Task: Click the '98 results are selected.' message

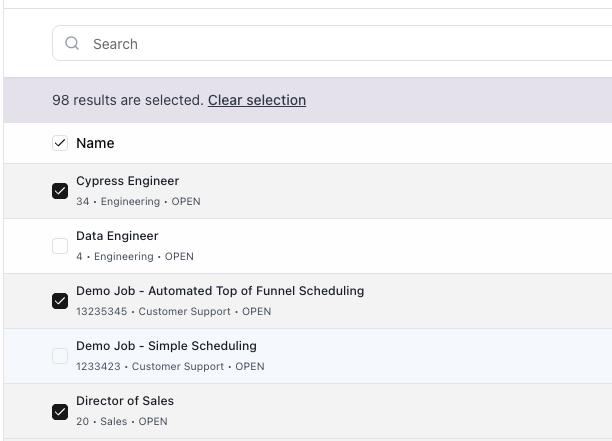Action: 128,100
